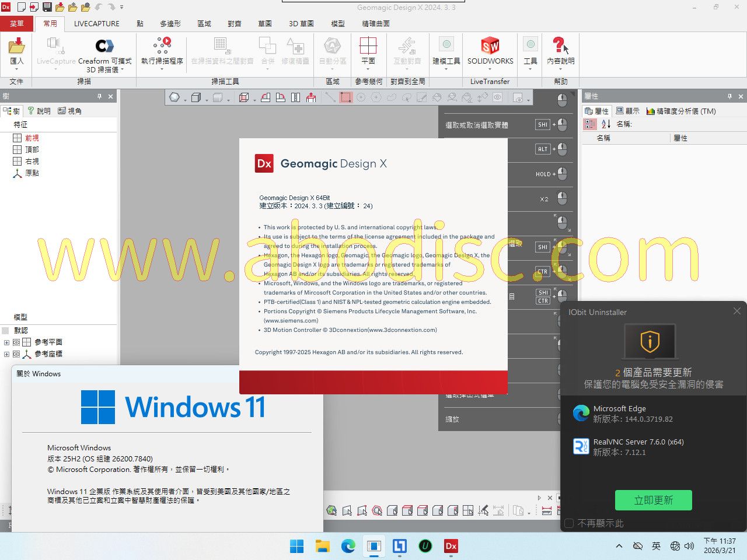Image resolution: width=747 pixels, height=560 pixels.
Task: Toggle visibility of 參考平面
Action: pos(16,342)
